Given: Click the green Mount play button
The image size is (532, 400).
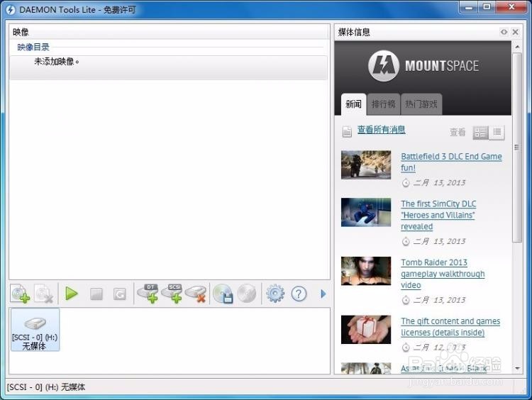Looking at the screenshot, I should [71, 294].
